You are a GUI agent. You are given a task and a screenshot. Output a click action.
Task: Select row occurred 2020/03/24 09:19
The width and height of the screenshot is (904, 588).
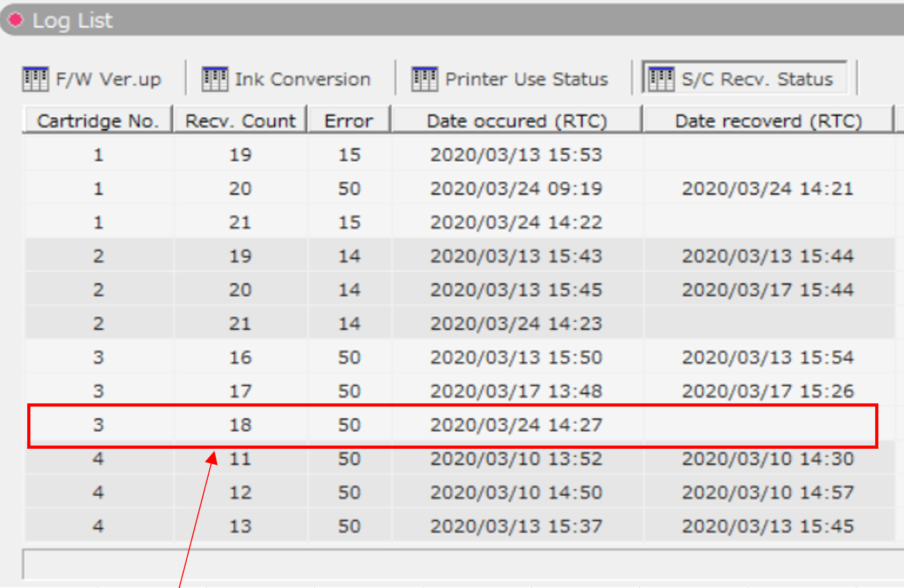coord(516,188)
